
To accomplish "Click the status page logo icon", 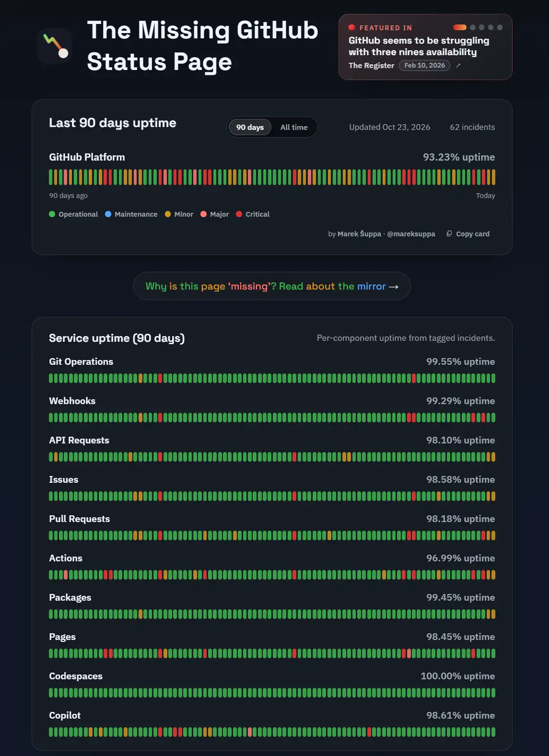I will pyautogui.click(x=55, y=46).
